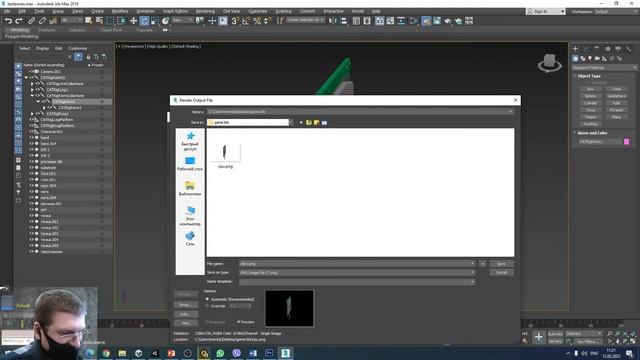Open the Create tab plus icon in Command Panel
Image resolution: width=640 pixels, height=360 pixels.
click(576, 49)
